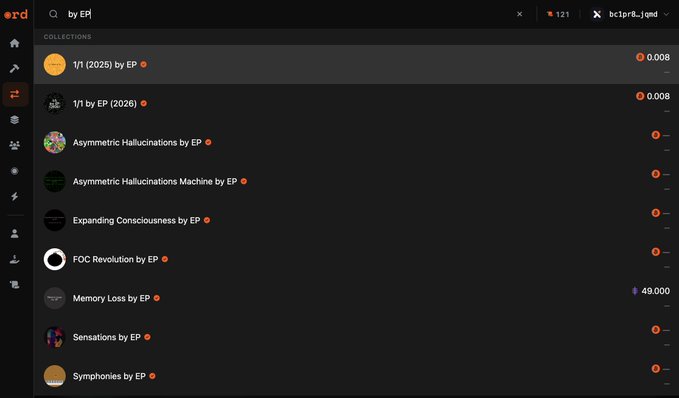Clear the search with X icon
Image resolution: width=679 pixels, height=398 pixels.
[x=520, y=14]
